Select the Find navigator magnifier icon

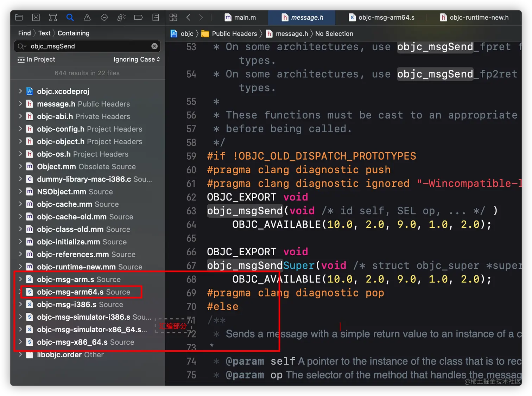point(70,17)
